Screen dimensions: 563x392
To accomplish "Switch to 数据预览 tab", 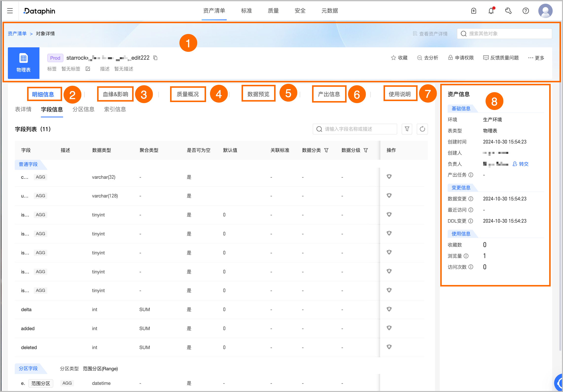I will (258, 94).
